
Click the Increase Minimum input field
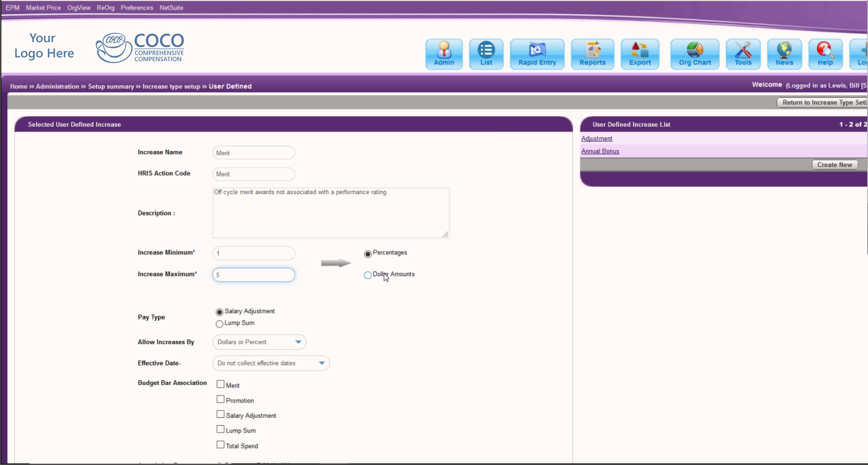point(253,253)
